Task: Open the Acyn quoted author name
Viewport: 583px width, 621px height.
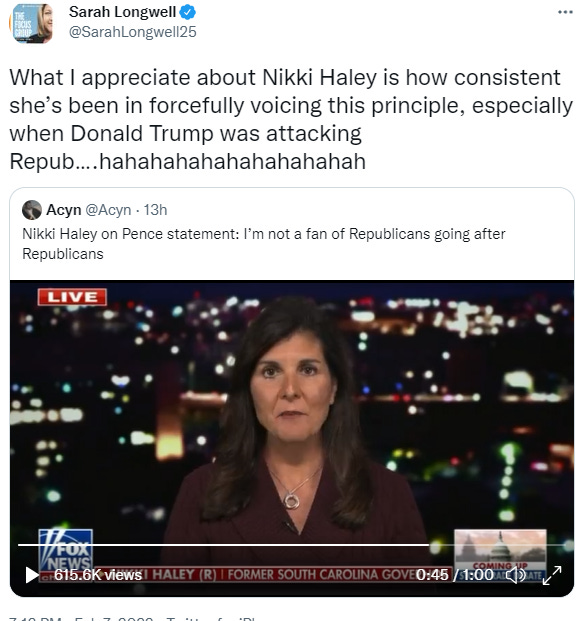Action: pyautogui.click(x=64, y=210)
